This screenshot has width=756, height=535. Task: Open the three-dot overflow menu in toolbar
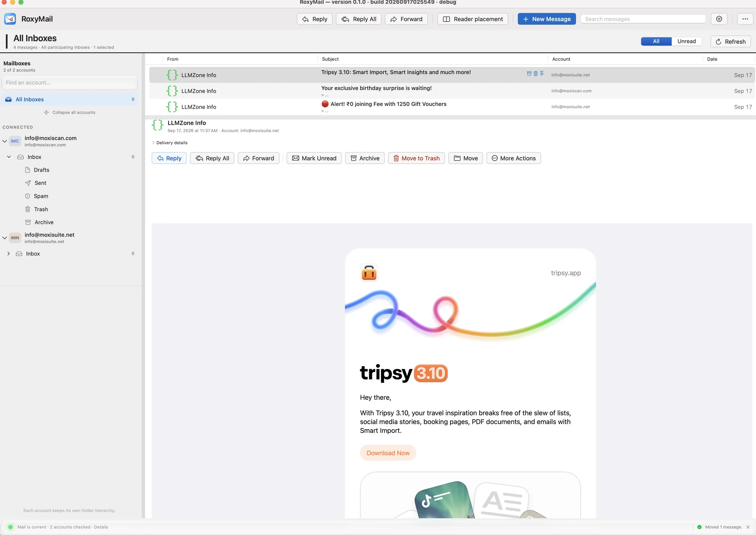tap(745, 19)
